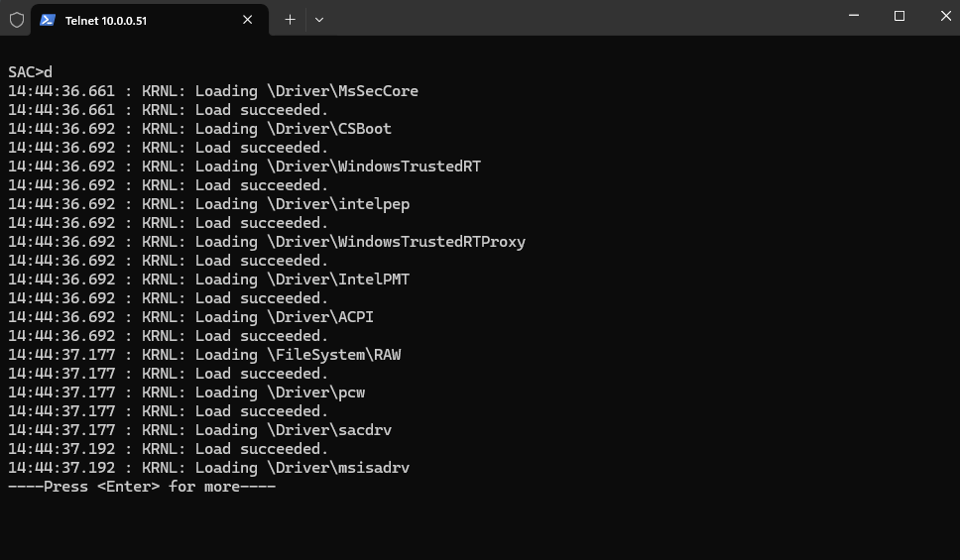Click the SAC>d prompt line
Image resolution: width=960 pixels, height=560 pixels.
coord(30,72)
